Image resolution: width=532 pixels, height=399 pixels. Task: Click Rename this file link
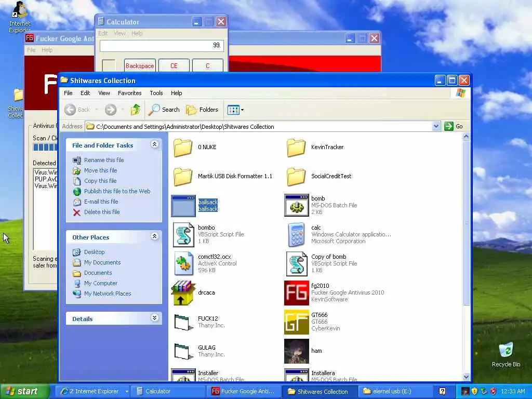point(104,160)
